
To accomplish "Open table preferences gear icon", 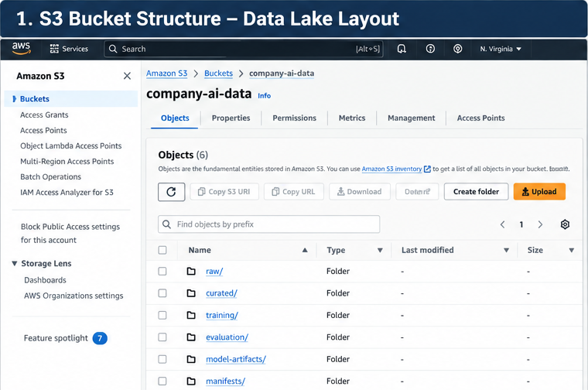I will click(x=565, y=224).
